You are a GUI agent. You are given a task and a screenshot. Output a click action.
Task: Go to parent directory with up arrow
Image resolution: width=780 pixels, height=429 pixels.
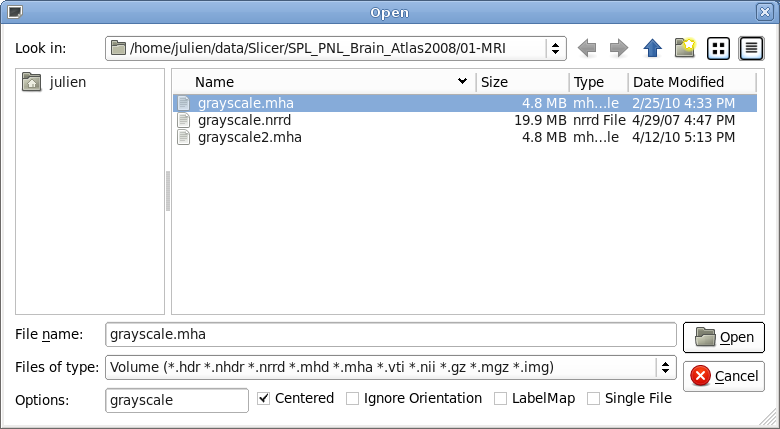pos(652,48)
